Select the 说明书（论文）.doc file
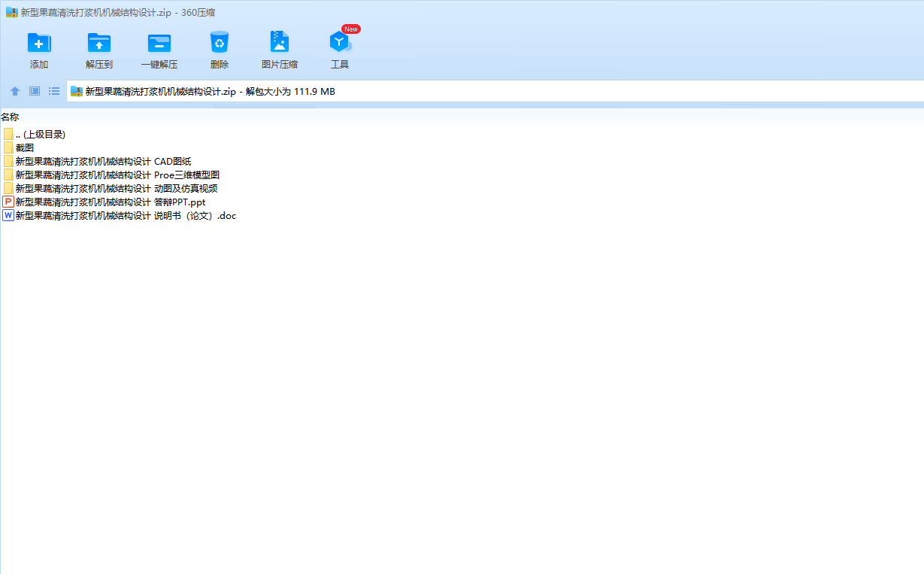The image size is (924, 574). click(120, 215)
